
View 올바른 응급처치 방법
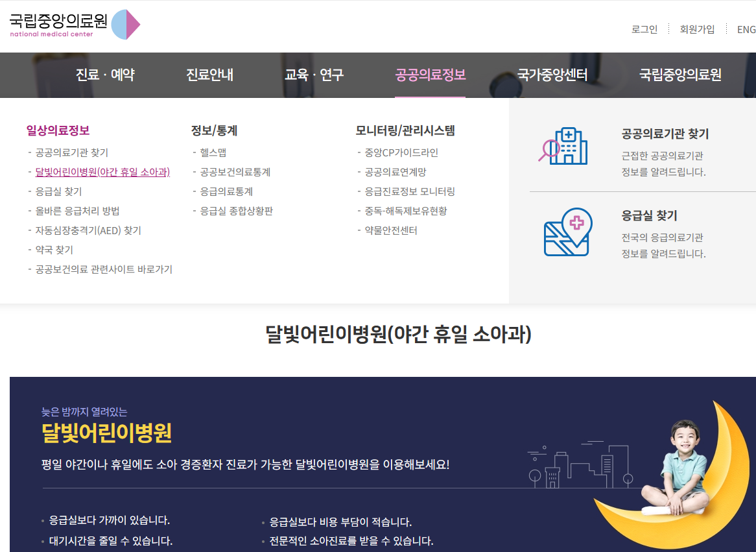(77, 210)
